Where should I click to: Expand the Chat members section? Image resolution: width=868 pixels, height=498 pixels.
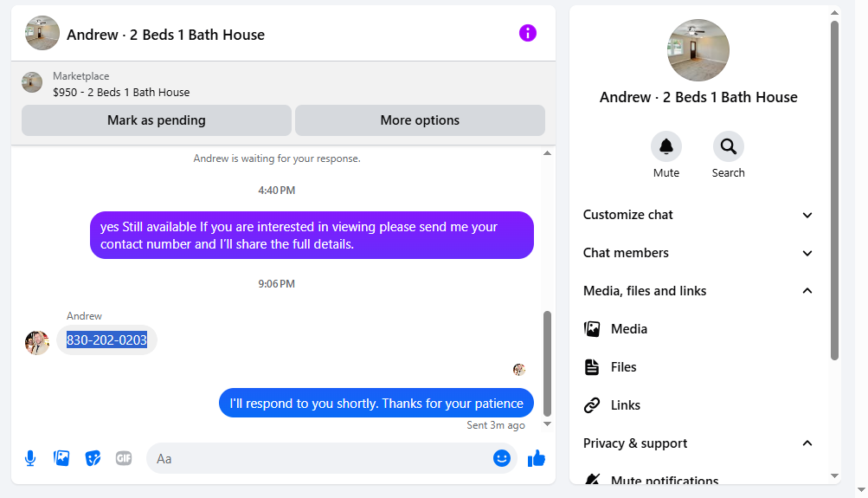tap(698, 253)
